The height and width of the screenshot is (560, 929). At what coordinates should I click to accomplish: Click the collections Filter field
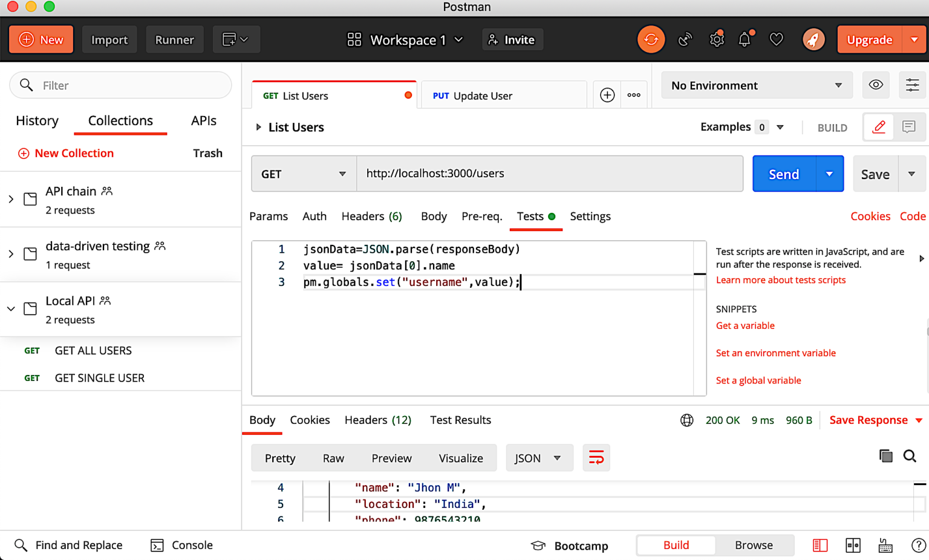(x=121, y=85)
